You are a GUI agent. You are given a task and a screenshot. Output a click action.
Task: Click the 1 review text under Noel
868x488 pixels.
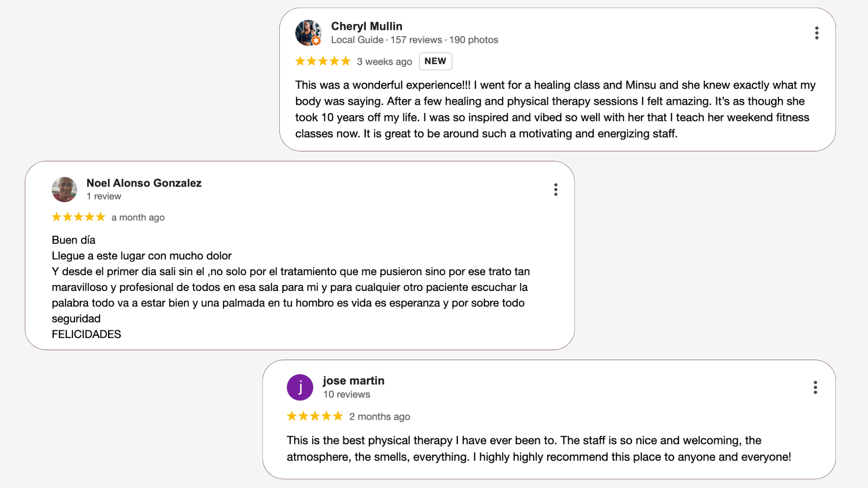104,196
